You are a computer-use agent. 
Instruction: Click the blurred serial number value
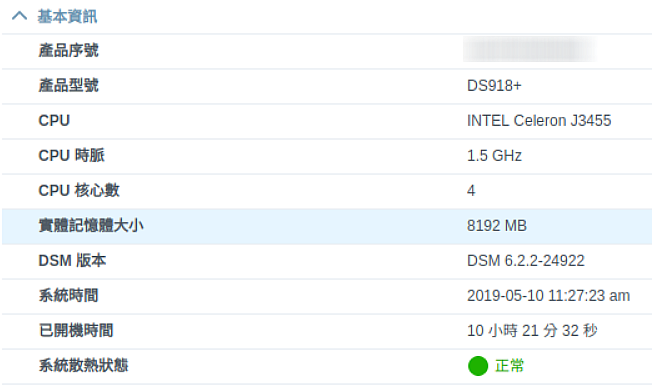[x=530, y=49]
